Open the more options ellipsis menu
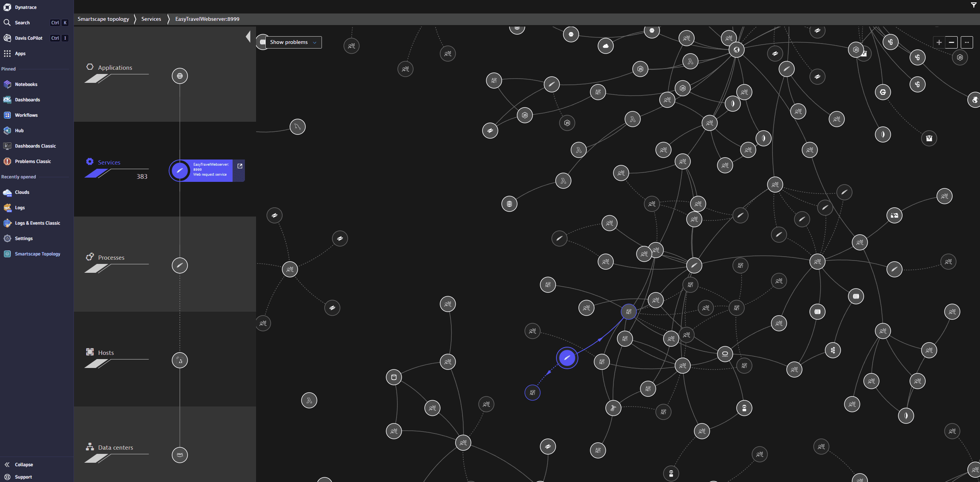 [967, 42]
